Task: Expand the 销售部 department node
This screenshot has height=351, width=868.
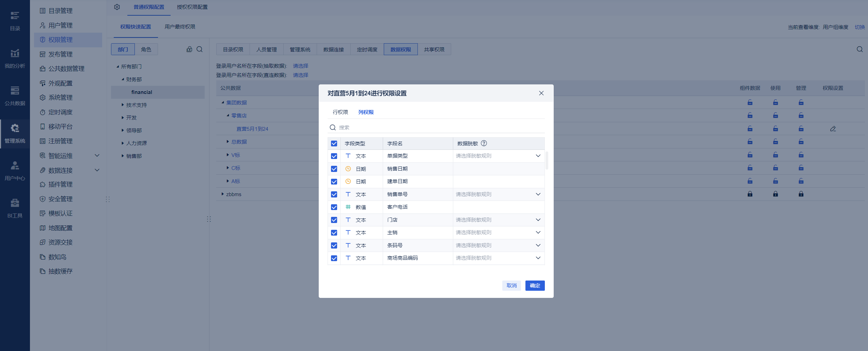Action: click(x=123, y=156)
